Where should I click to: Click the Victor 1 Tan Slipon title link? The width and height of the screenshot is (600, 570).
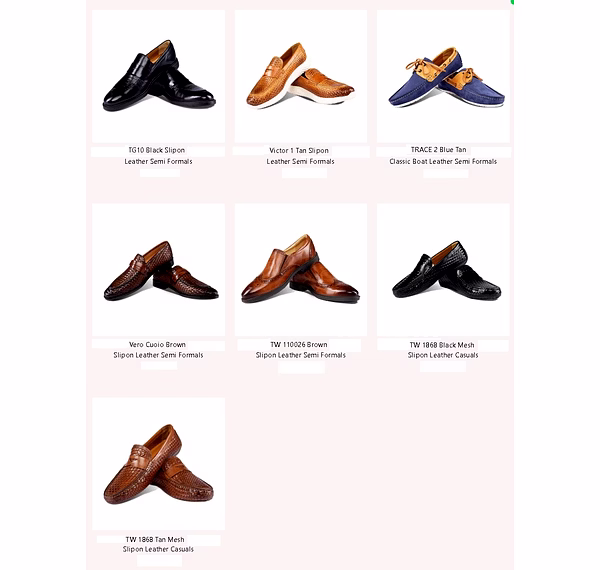tap(299, 151)
